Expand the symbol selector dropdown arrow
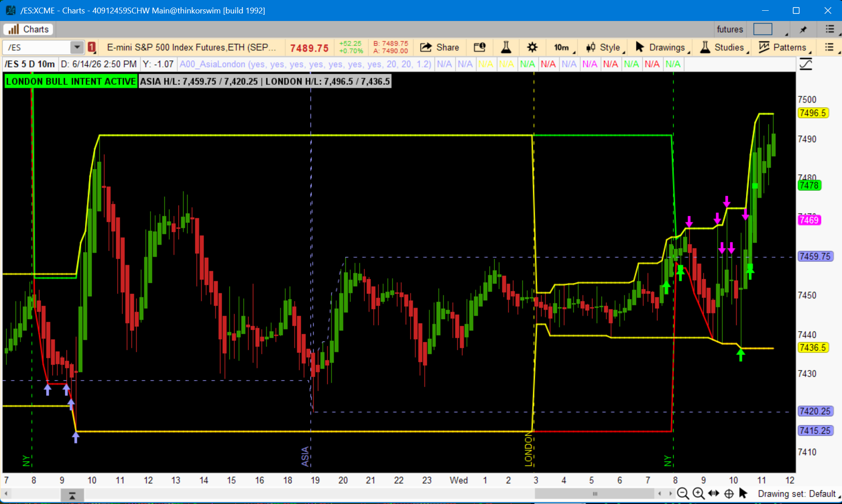Viewport: 842px width, 504px height. (x=77, y=47)
